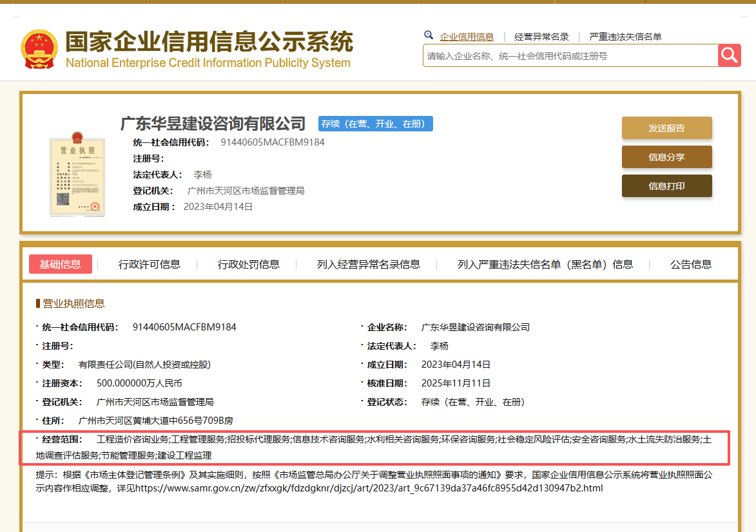756x532 pixels.
Task: Switch to the 行政许可信息 tab
Action: click(149, 264)
